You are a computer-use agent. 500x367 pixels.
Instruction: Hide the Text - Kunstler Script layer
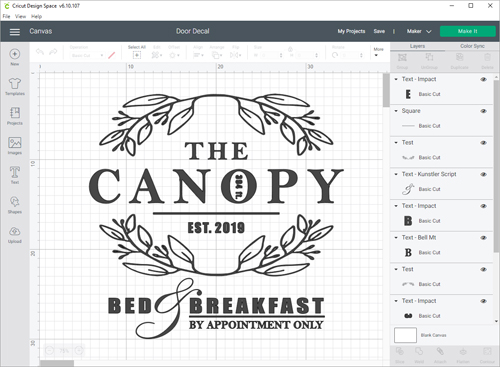pyautogui.click(x=483, y=174)
